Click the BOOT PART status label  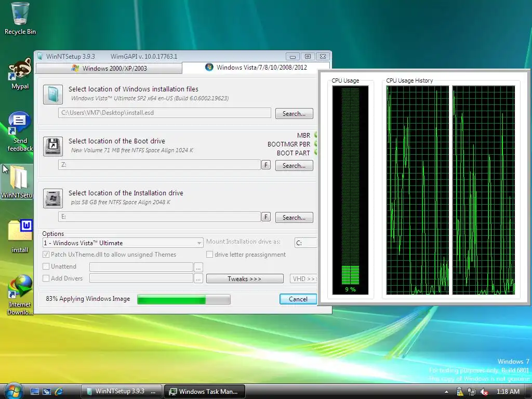(293, 153)
